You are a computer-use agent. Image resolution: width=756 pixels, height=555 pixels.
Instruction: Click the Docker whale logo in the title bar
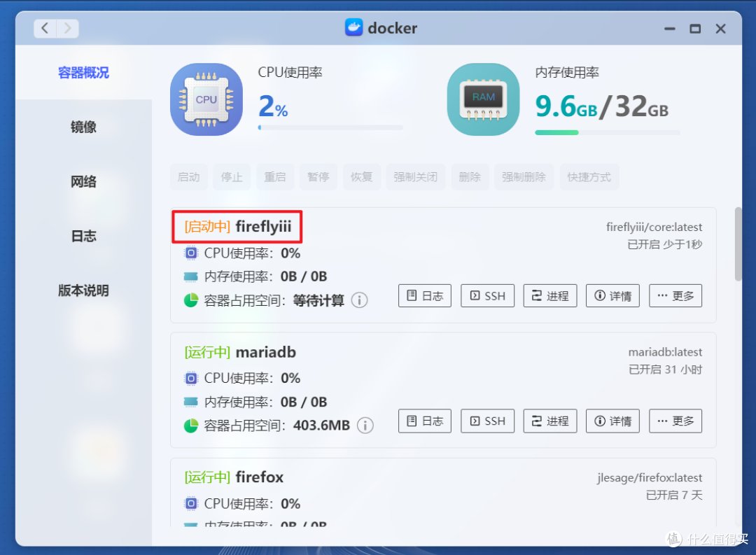point(355,27)
